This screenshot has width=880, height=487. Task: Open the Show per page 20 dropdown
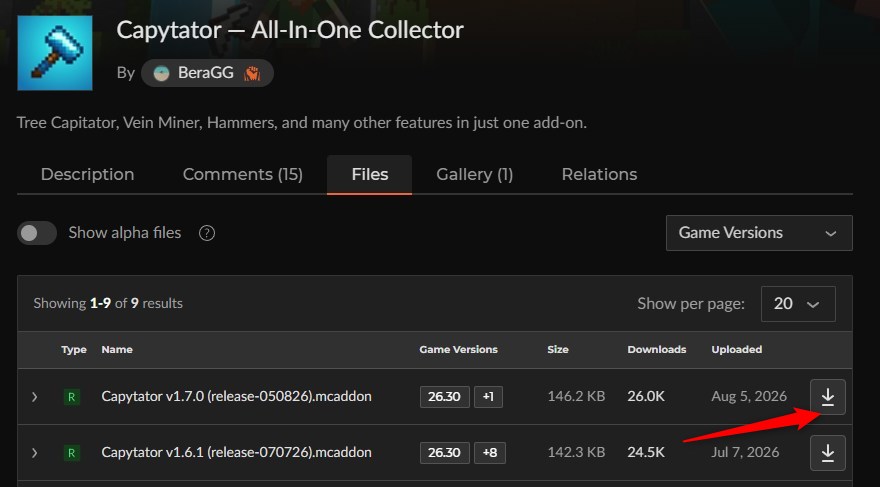click(798, 304)
